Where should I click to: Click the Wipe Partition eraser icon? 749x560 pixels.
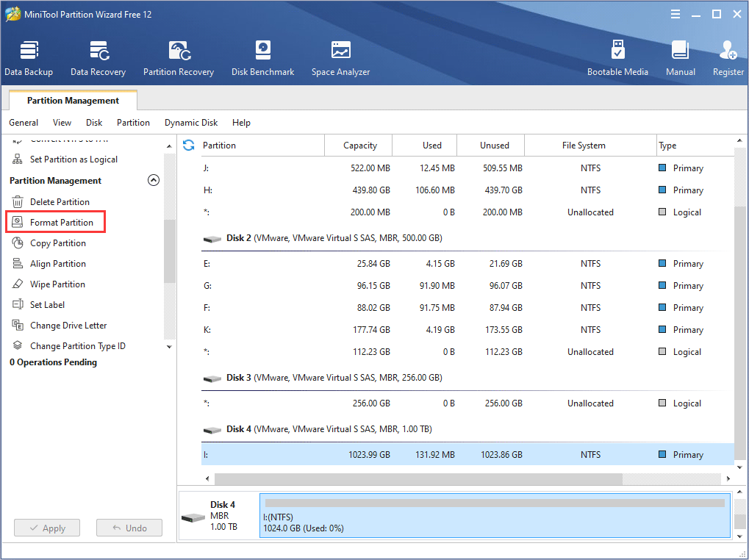18,284
